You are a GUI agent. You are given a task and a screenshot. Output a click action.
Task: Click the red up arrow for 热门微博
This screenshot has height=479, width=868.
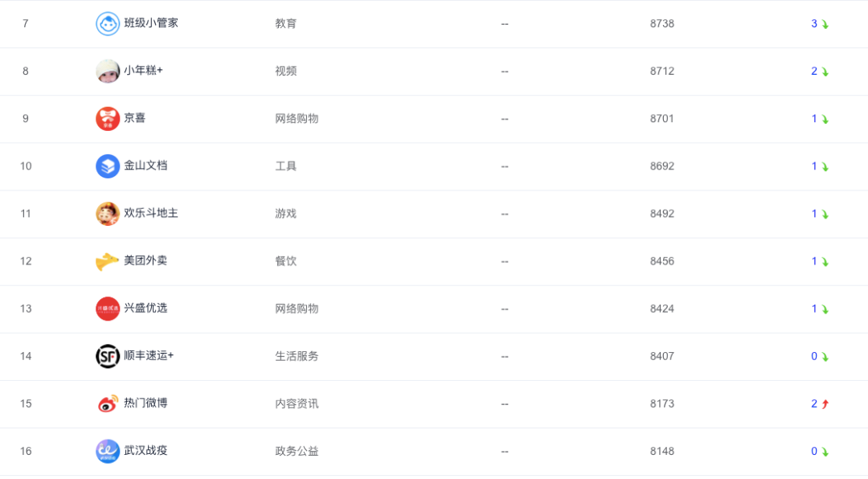click(x=825, y=403)
